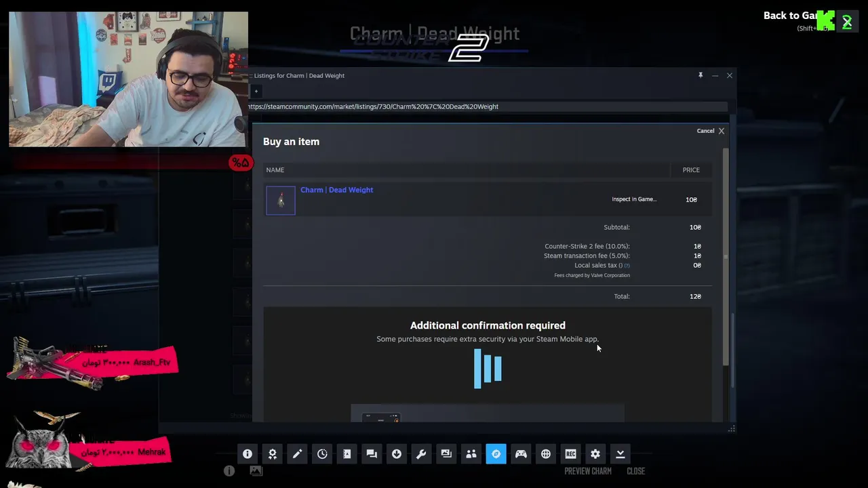
Task: Click PREVIEW CHARM in the game window
Action: 588,471
